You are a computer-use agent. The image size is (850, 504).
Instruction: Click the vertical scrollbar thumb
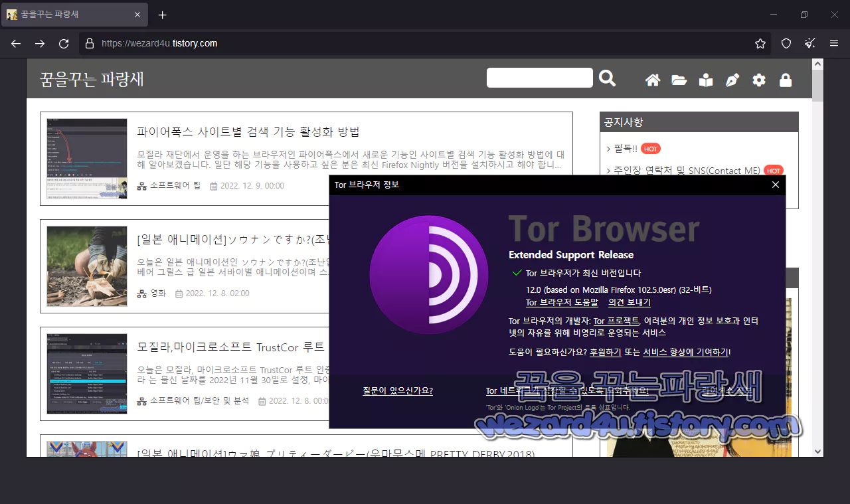(x=818, y=86)
